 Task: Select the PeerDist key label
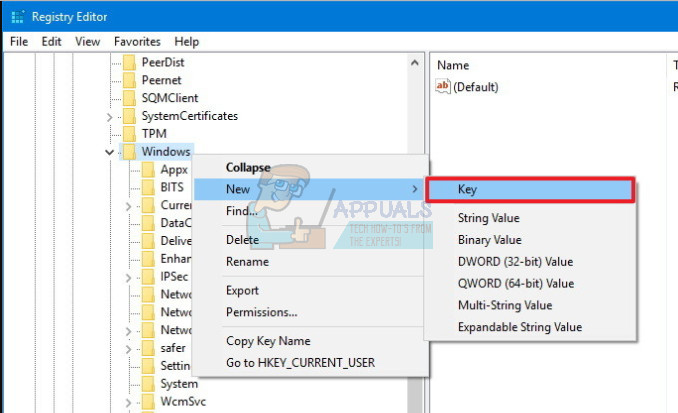coord(163,62)
